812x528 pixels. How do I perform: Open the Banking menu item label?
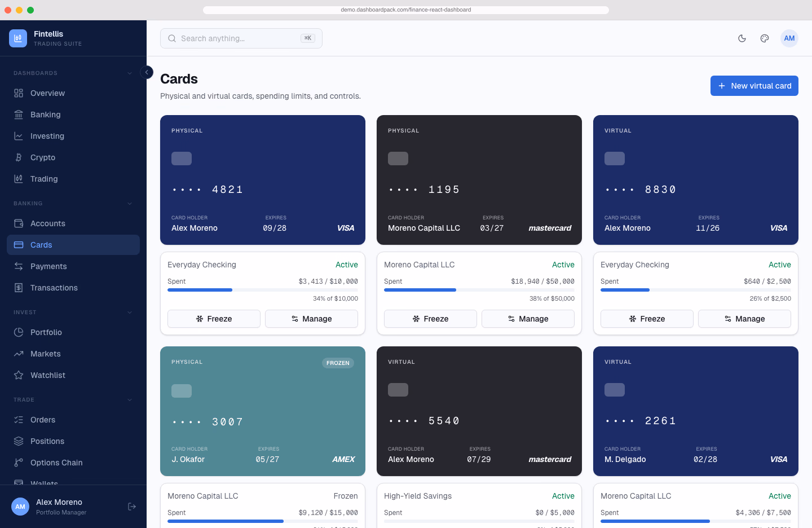[x=45, y=115]
